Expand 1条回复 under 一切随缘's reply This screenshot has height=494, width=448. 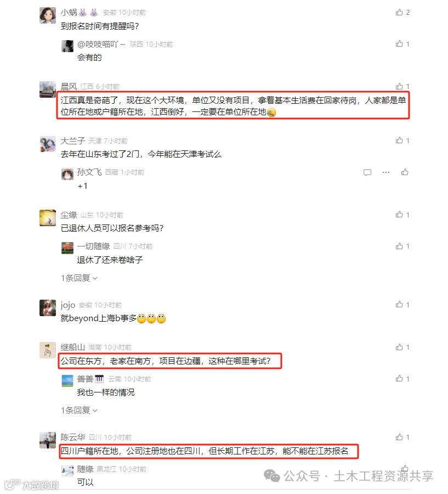coord(79,278)
